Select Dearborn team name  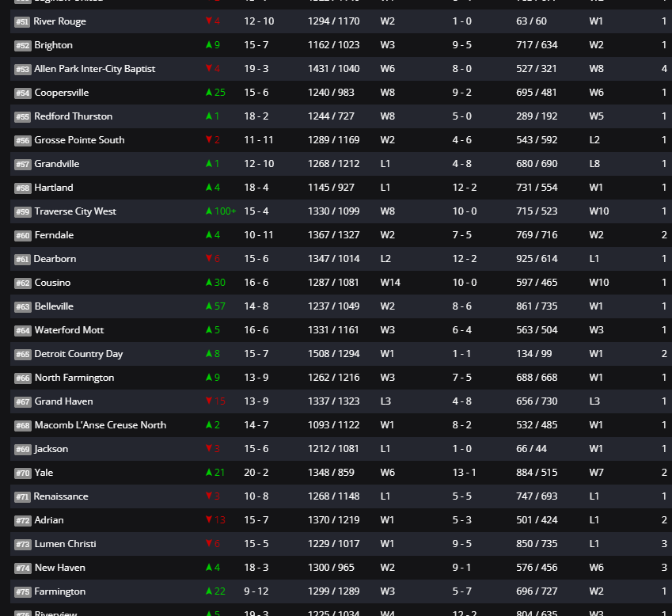coord(55,259)
